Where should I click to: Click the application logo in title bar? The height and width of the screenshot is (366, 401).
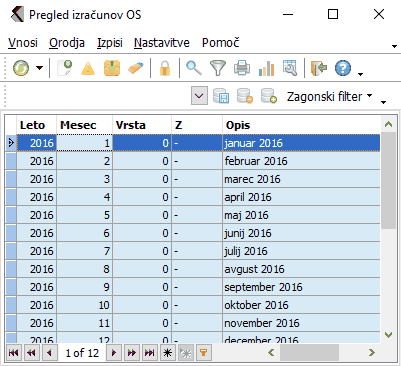click(17, 15)
